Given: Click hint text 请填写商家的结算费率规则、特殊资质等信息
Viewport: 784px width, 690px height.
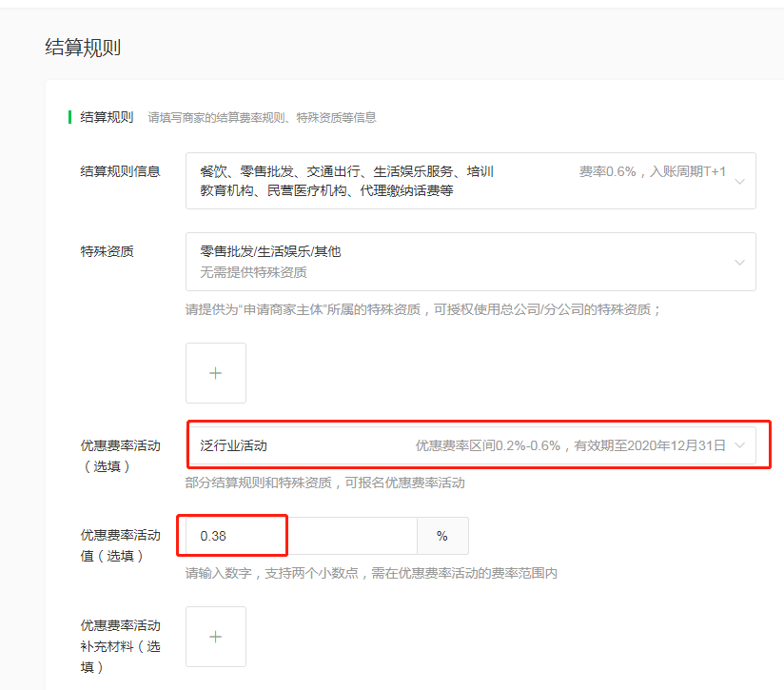Looking at the screenshot, I should (x=262, y=117).
